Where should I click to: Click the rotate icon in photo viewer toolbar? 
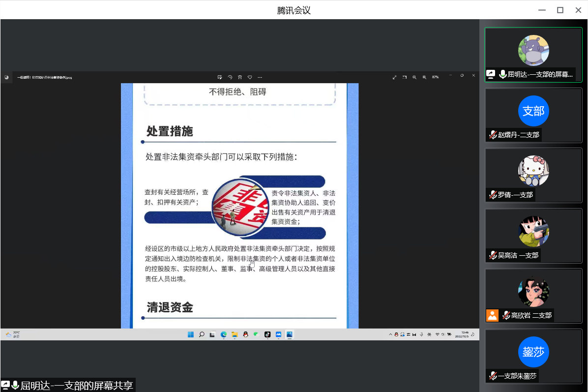point(230,77)
